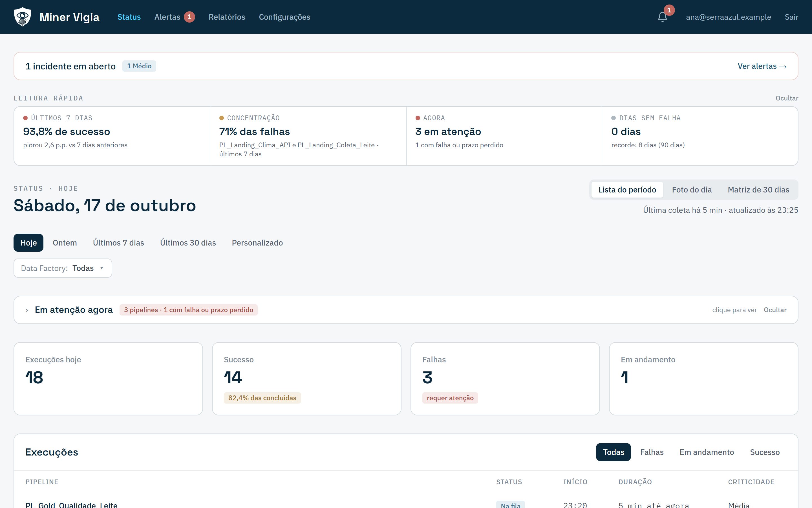The image size is (812, 508).
Task: Switch to Foto do dia view
Action: tap(692, 190)
